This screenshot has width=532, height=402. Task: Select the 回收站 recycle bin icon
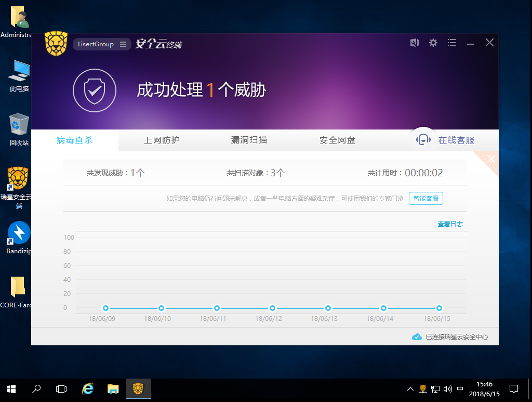click(x=19, y=129)
